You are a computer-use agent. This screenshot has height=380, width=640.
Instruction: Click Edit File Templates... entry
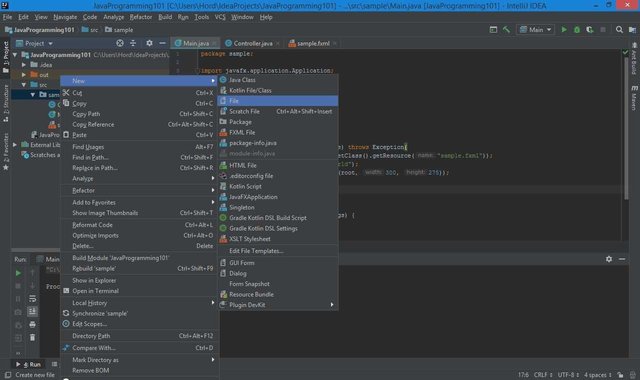pyautogui.click(x=278, y=251)
